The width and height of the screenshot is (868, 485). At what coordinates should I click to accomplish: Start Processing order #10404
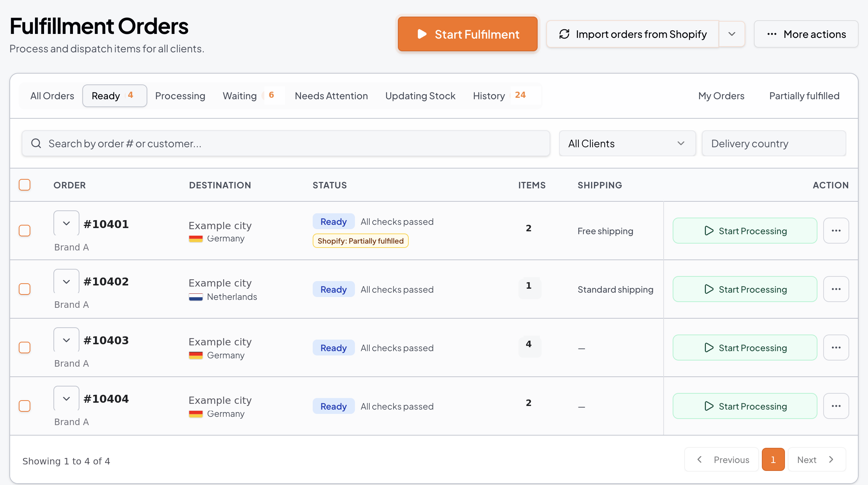[x=745, y=406]
